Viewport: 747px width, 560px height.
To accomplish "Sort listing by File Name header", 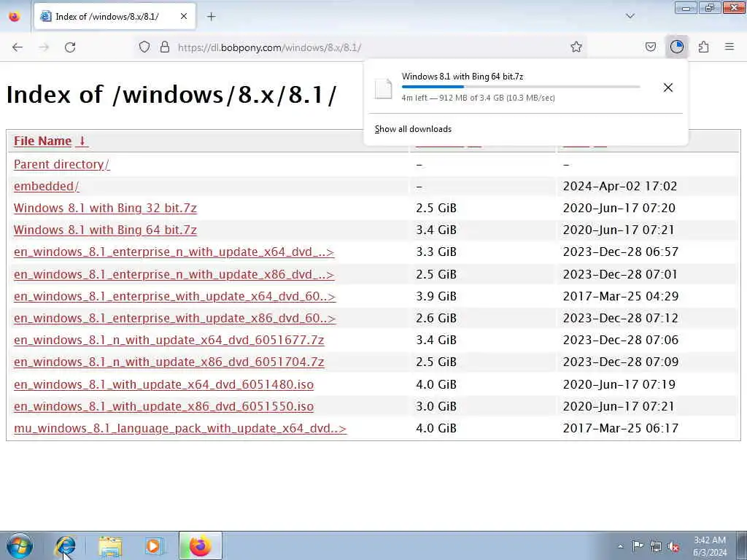I will point(50,141).
